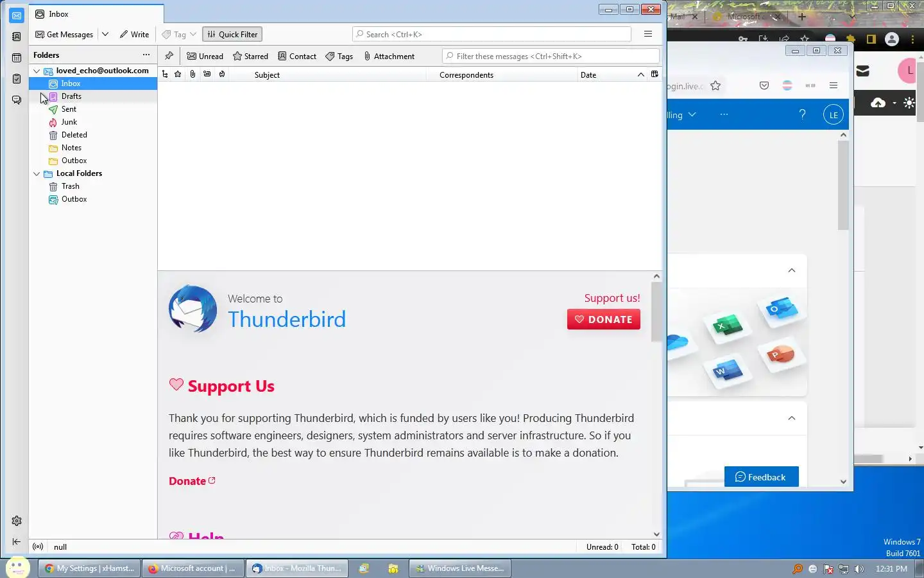Collapse the loved_echo@outlook.com account tree
Image resolution: width=924 pixels, height=578 pixels.
[37, 71]
